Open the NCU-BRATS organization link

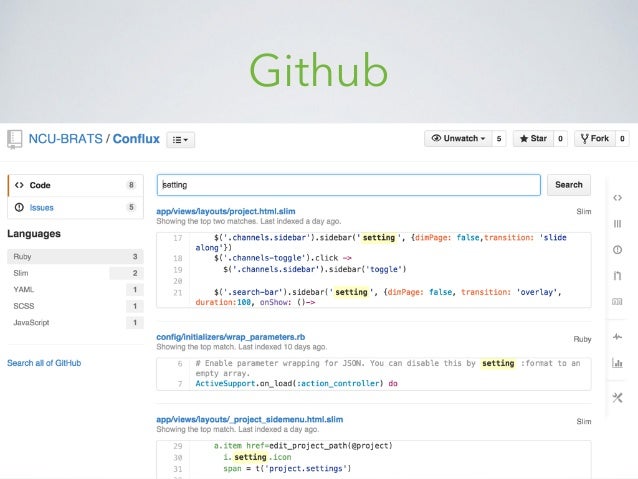[66, 139]
